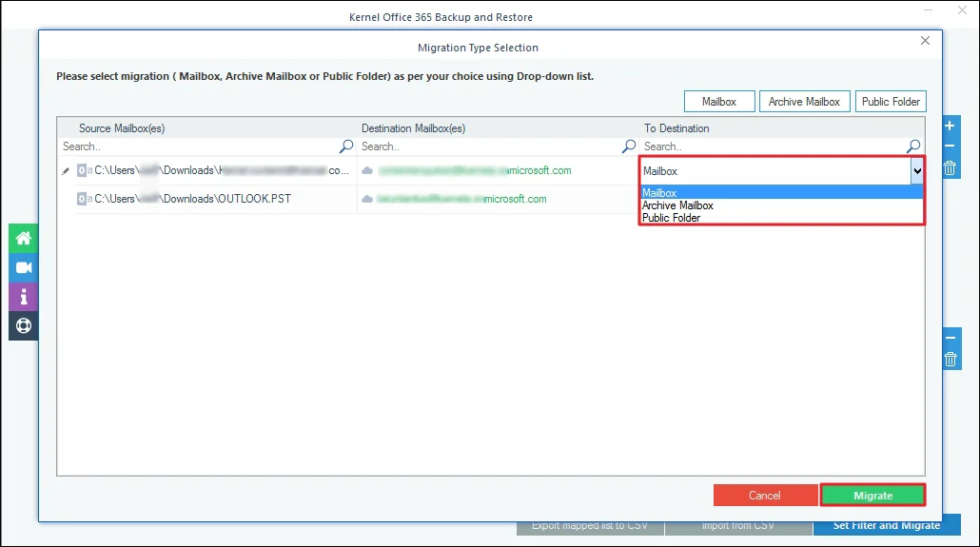The image size is (980, 547).
Task: Choose Archive Mailbox from the dropdown list
Action: (781, 205)
